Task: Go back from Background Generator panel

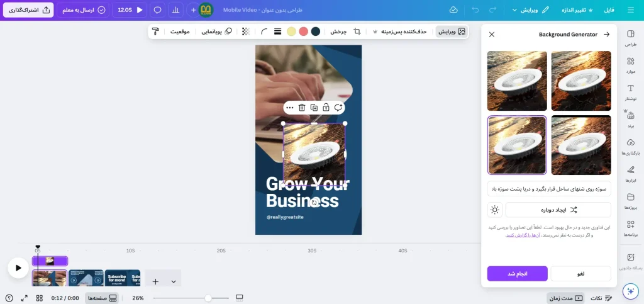Action: [606, 35]
